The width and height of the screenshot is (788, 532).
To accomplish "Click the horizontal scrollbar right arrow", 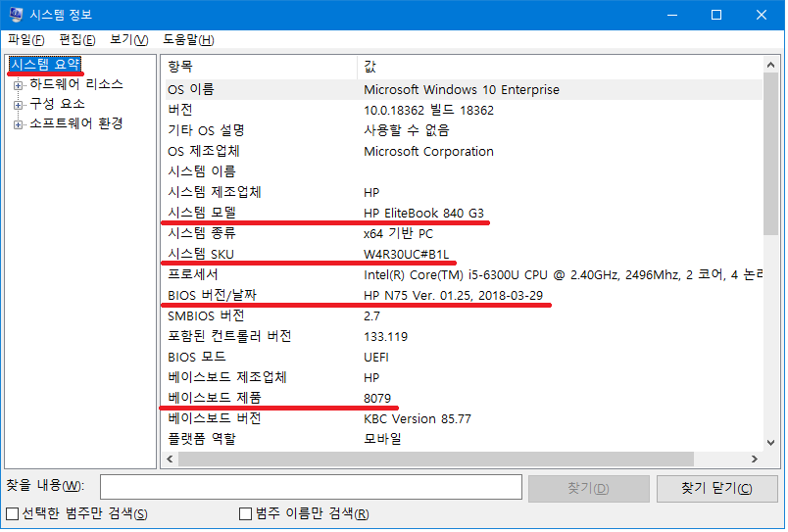I will point(754,459).
